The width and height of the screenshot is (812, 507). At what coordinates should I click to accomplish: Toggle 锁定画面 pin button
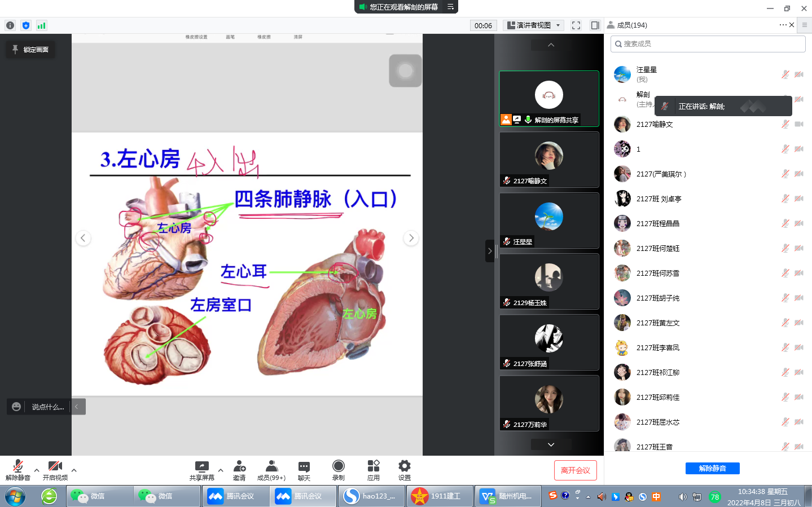point(30,50)
